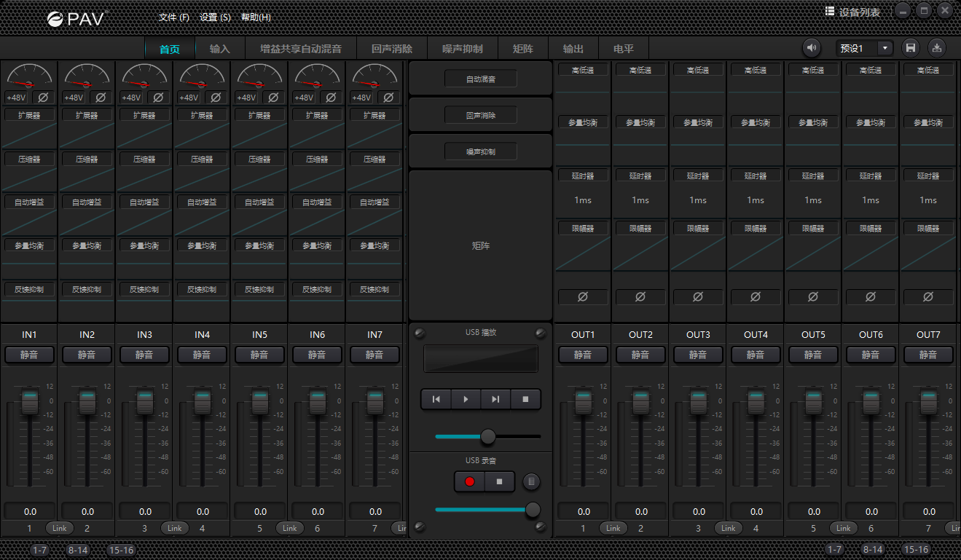Skip to next USB playback track
961x560 pixels.
coord(495,399)
